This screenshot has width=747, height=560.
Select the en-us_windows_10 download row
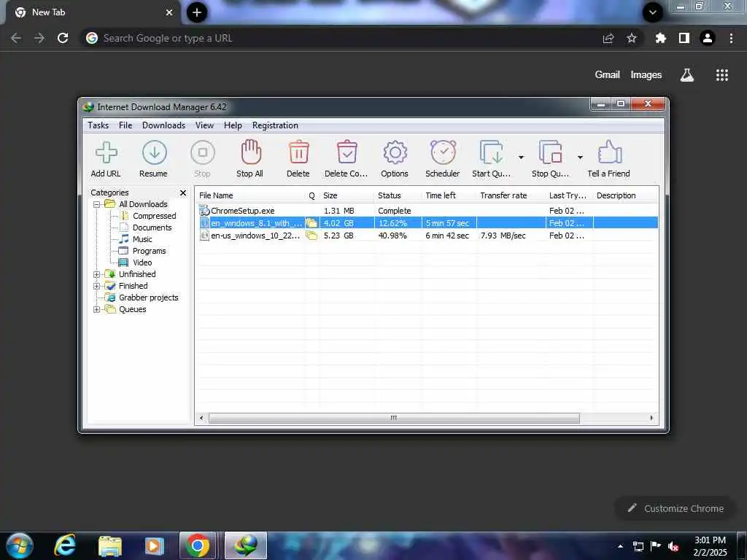pyautogui.click(x=426, y=236)
